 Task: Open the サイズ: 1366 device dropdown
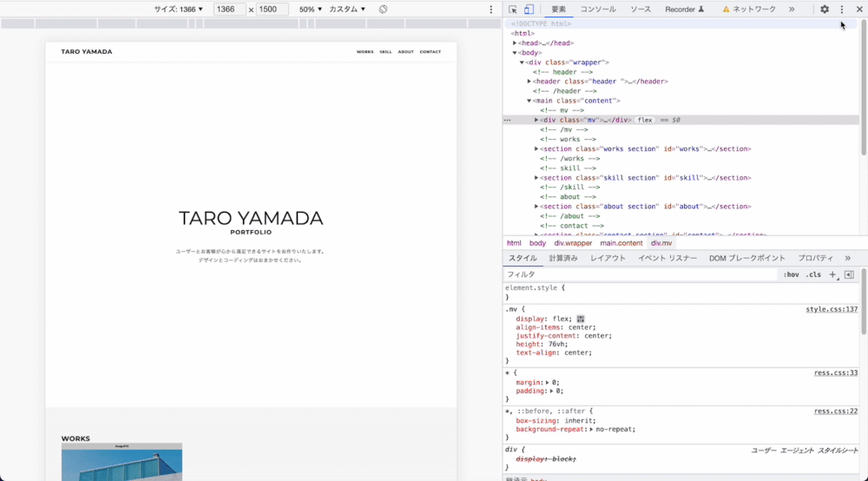click(x=178, y=10)
